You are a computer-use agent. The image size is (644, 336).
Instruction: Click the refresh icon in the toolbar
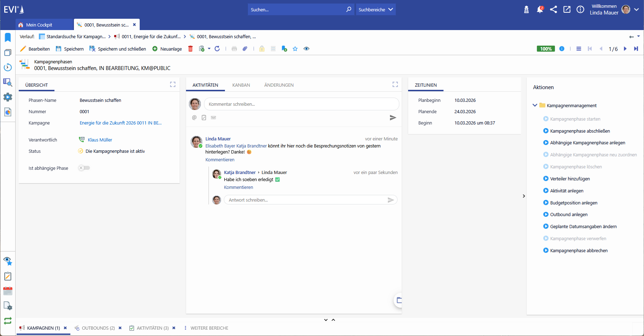217,49
